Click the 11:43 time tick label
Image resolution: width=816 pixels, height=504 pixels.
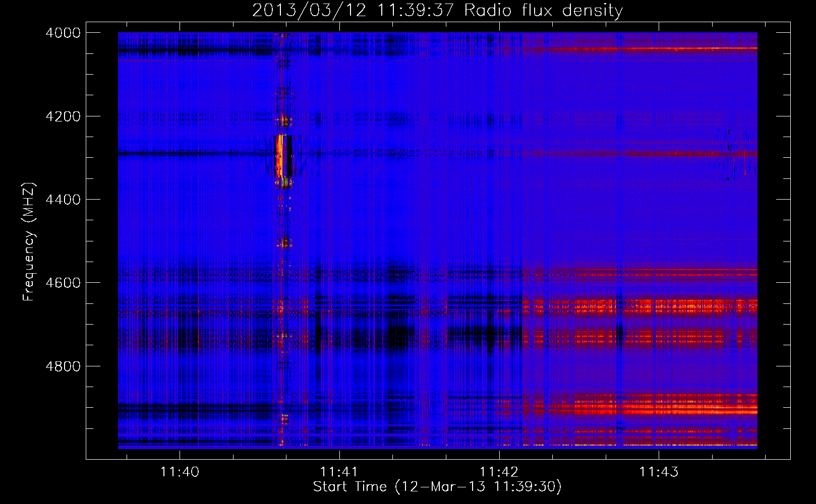click(659, 472)
